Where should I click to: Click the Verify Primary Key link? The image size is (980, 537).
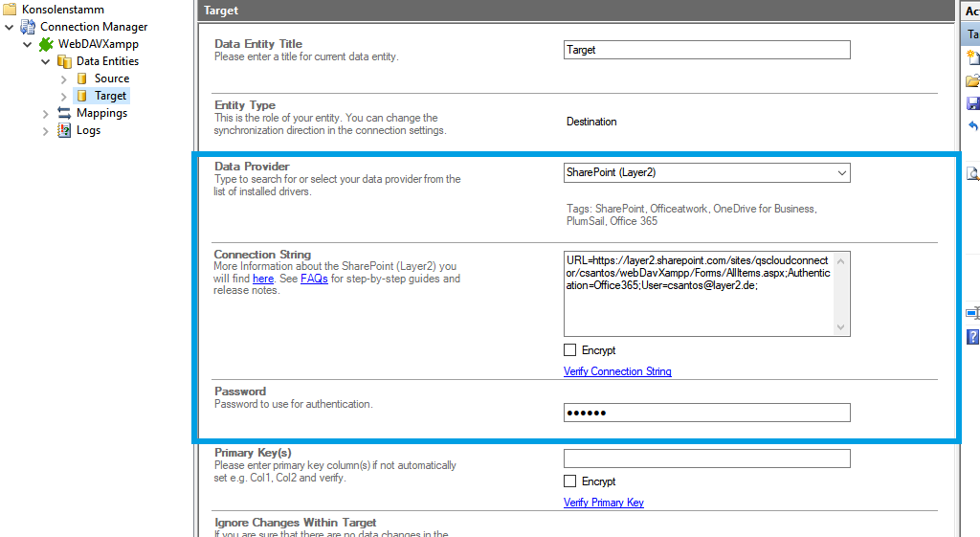click(603, 503)
